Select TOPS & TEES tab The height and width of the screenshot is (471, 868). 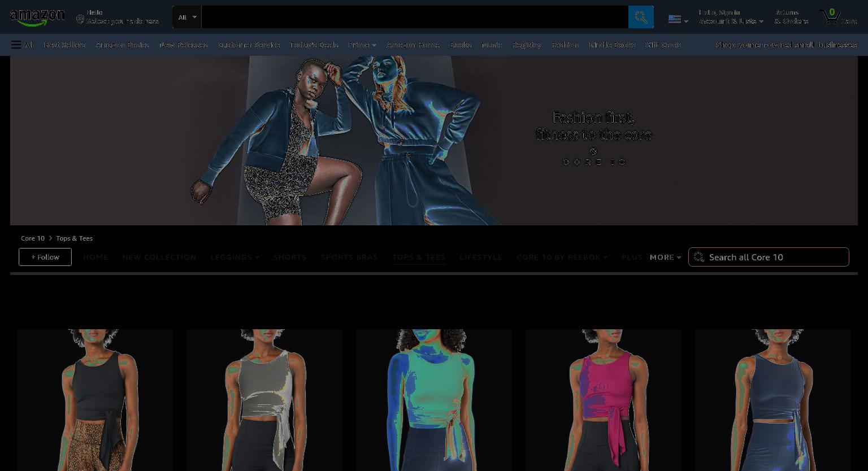pyautogui.click(x=419, y=257)
